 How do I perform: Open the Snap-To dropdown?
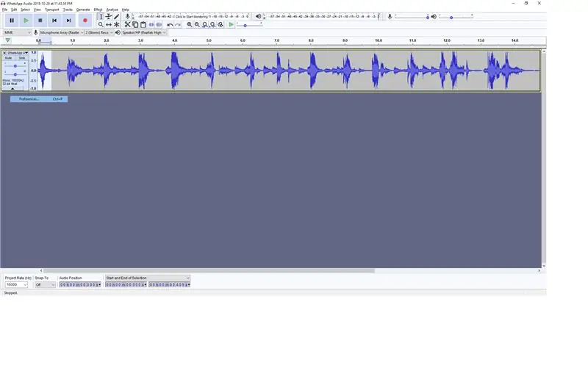click(45, 285)
